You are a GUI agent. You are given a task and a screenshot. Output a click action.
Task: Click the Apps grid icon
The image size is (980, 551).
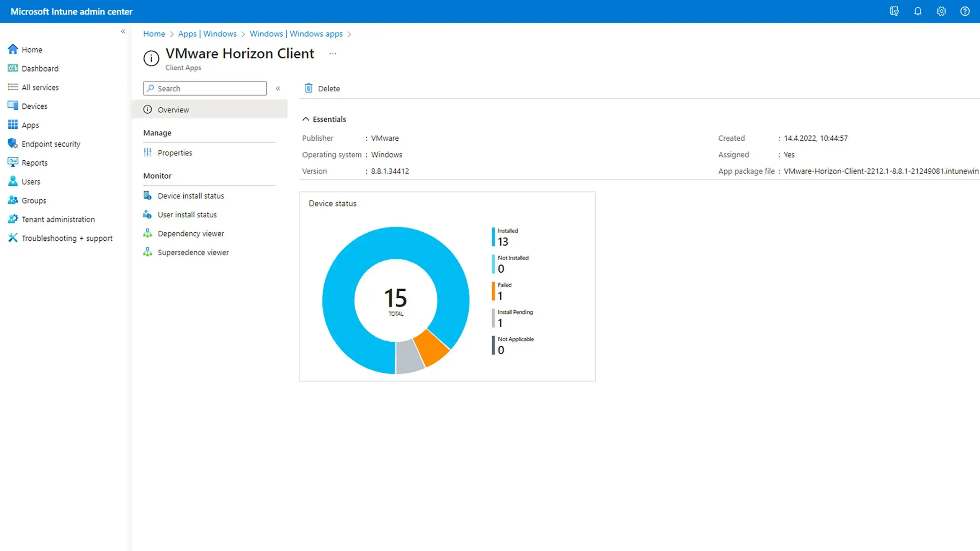click(13, 125)
